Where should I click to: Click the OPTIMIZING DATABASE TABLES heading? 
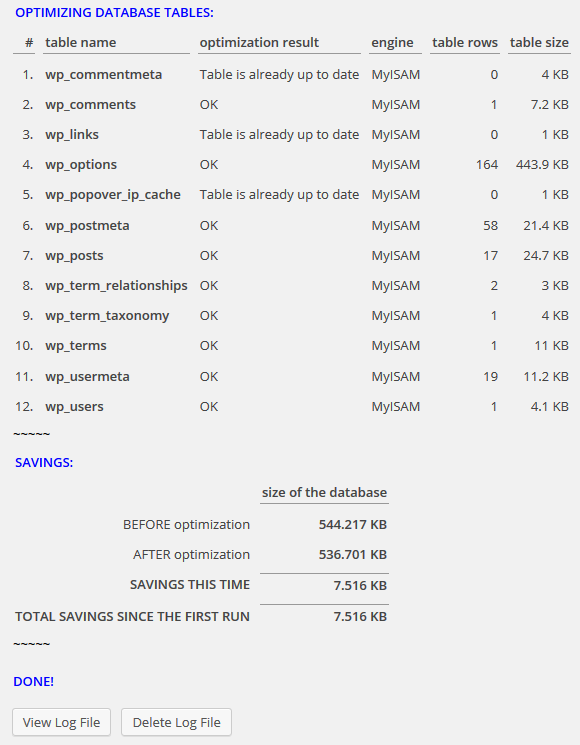(114, 13)
